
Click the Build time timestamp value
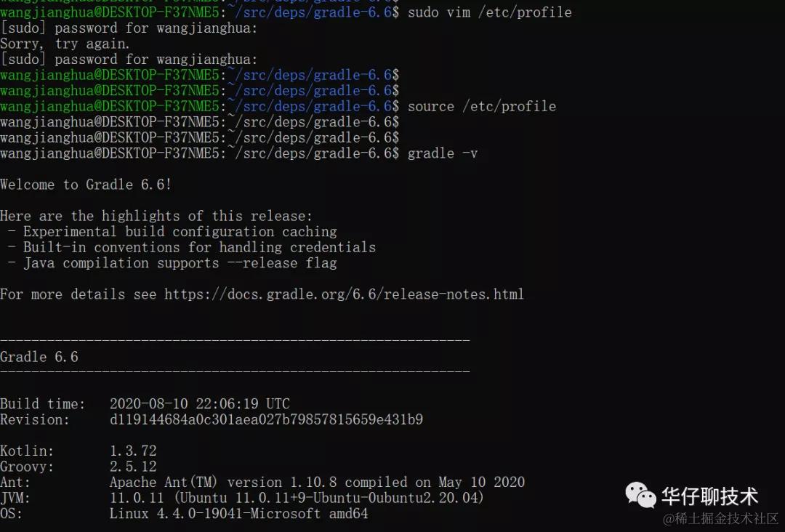(x=200, y=404)
